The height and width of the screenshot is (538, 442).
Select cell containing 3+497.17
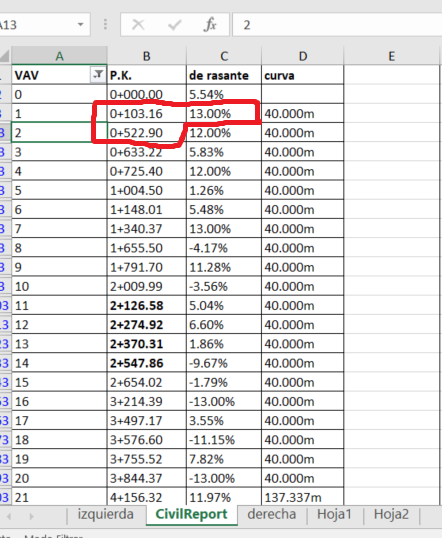147,421
